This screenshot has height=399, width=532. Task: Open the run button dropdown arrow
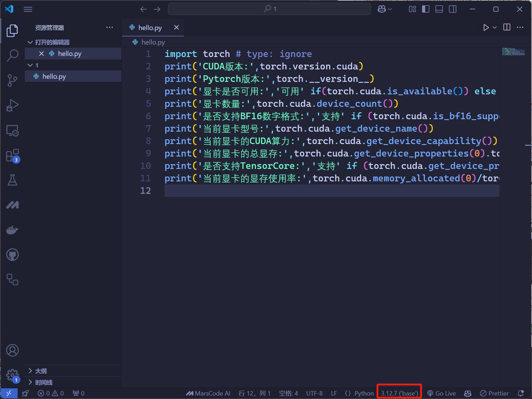[x=495, y=28]
